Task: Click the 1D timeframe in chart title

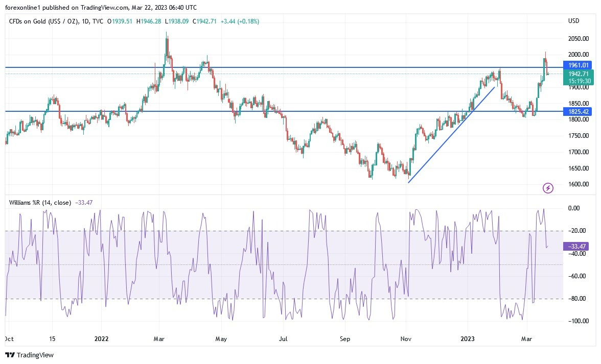Action: click(85, 21)
